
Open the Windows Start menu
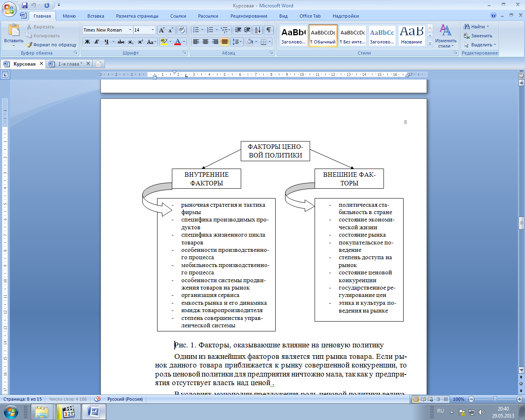pyautogui.click(x=10, y=412)
